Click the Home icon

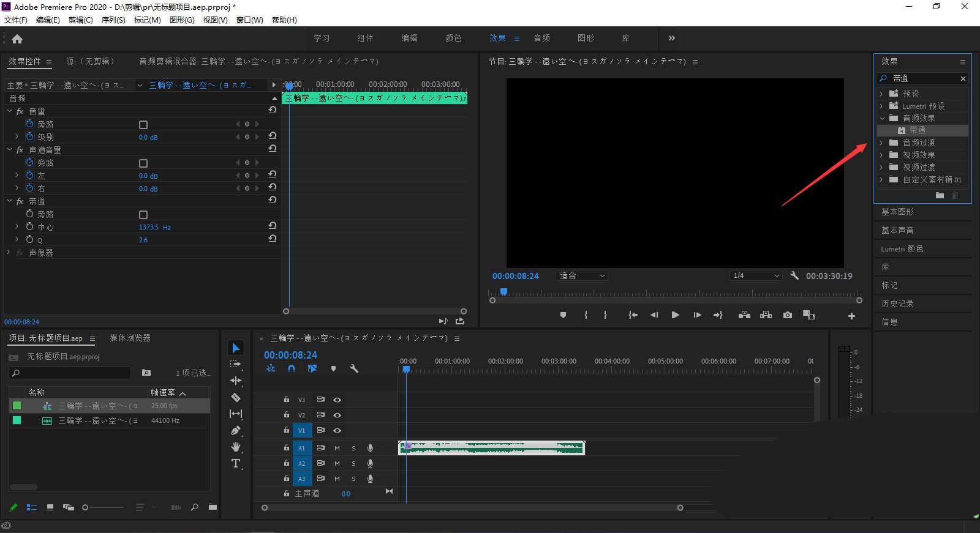click(x=17, y=39)
